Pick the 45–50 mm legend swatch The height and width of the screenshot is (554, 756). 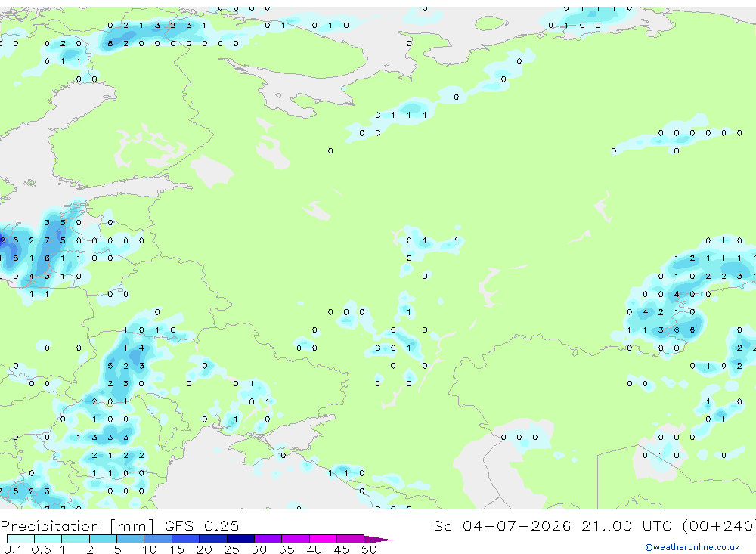(351, 539)
